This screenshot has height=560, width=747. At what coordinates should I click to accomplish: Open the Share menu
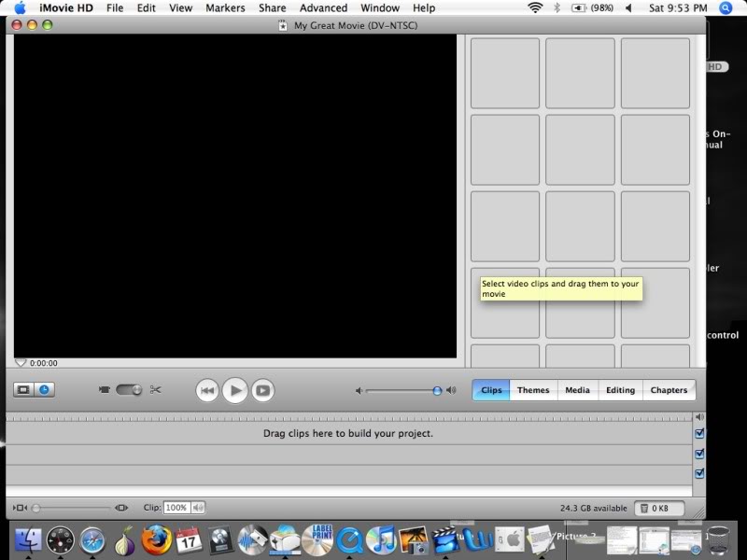point(273,7)
